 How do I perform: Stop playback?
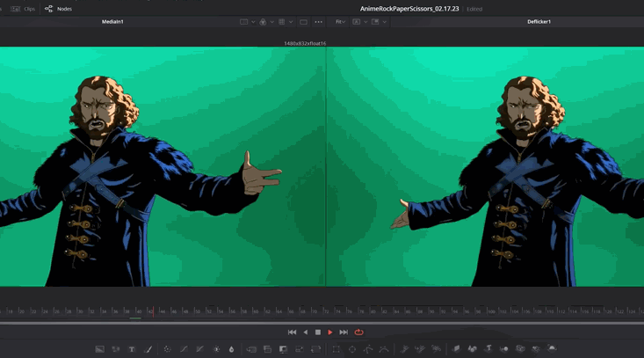pos(318,332)
